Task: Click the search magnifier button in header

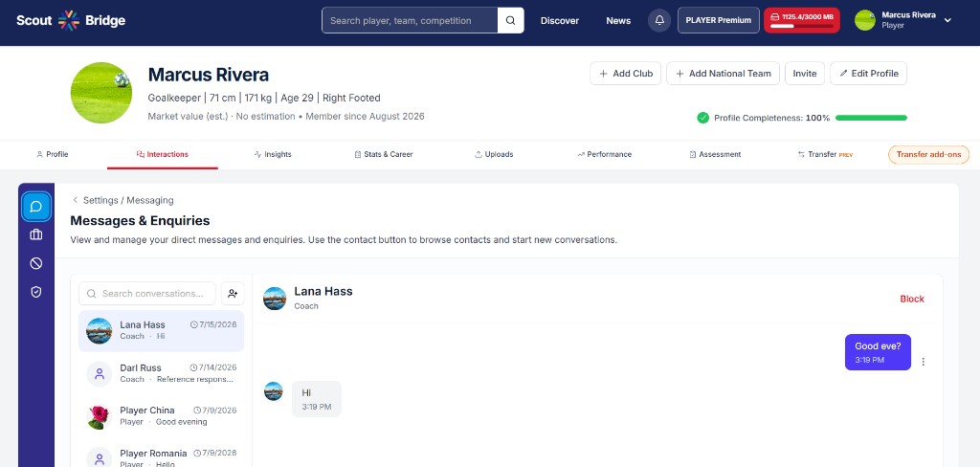Action: pos(511,21)
